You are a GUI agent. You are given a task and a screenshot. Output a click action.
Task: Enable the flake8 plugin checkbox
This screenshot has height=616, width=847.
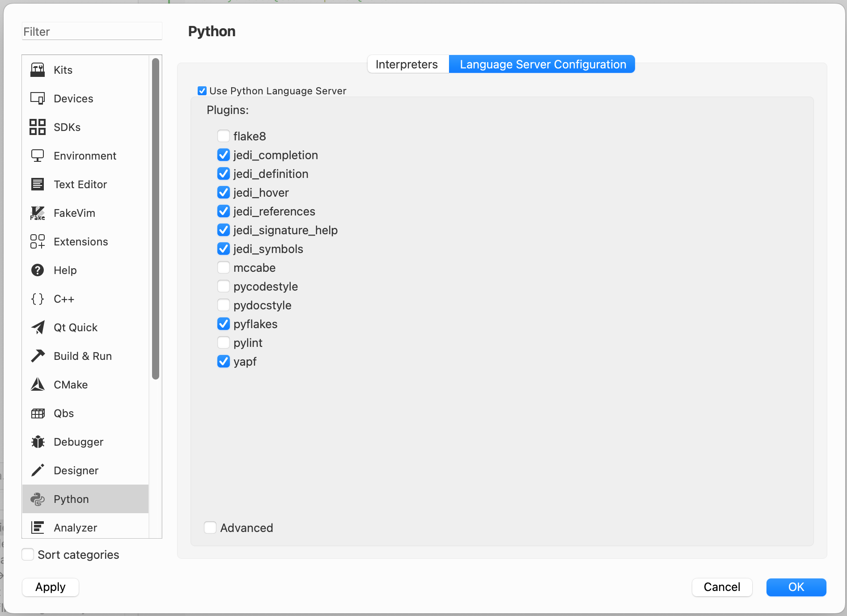pyautogui.click(x=224, y=135)
